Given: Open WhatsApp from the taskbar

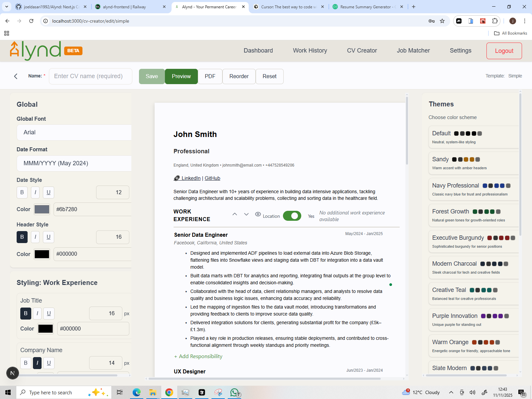Looking at the screenshot, I should pos(234,392).
